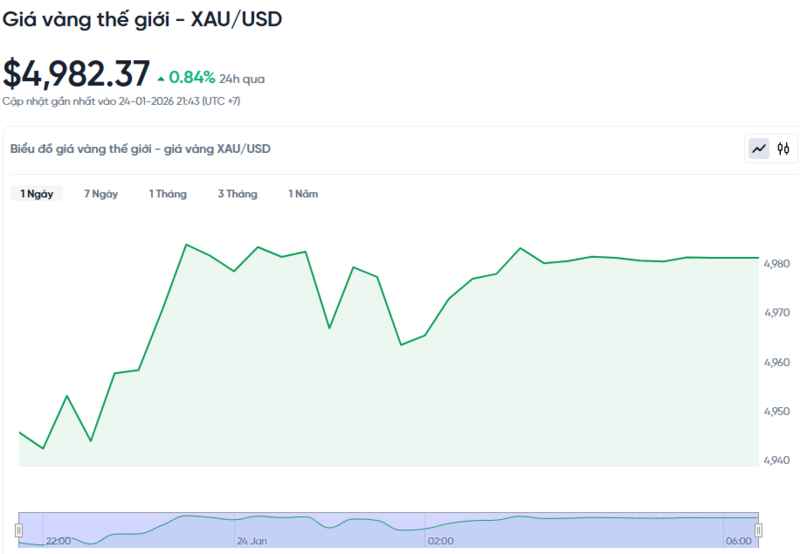Click the 'Biểu đồ giá vàng thế giới' chart title
Image resolution: width=800 pixels, height=554 pixels.
(x=140, y=149)
